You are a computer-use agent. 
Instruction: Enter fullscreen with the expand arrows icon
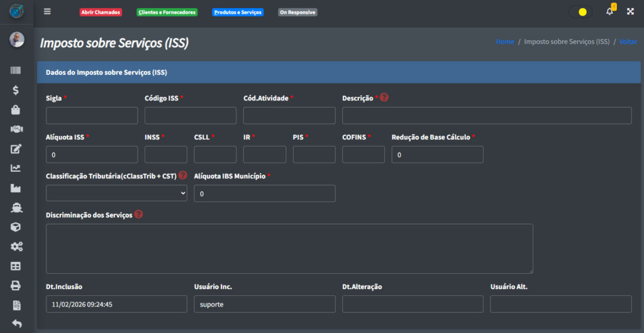click(630, 11)
